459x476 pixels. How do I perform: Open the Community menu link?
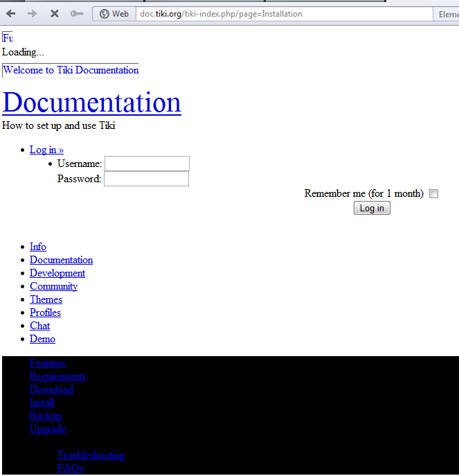tap(54, 286)
